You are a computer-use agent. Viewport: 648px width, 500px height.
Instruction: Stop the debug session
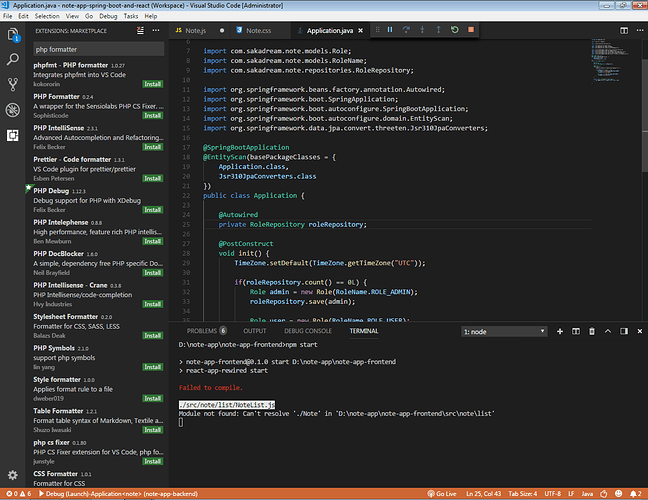tap(471, 30)
